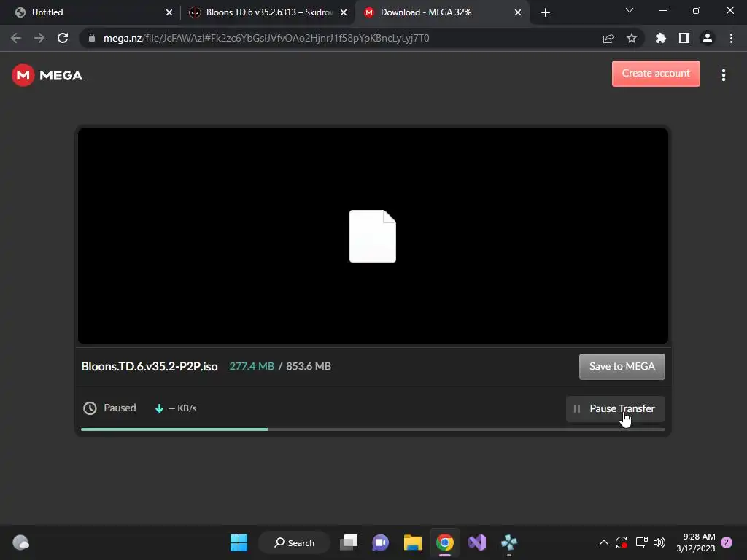Click the file name Bloons.TD.6.v35.2-P2P.iso
The image size is (747, 560).
[149, 366]
